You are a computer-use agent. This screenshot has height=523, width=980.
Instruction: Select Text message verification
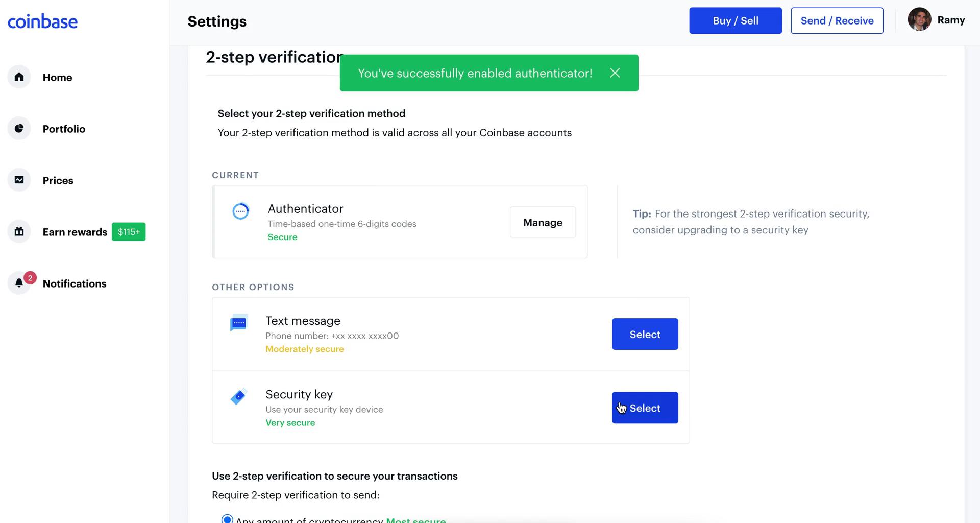pyautogui.click(x=645, y=334)
